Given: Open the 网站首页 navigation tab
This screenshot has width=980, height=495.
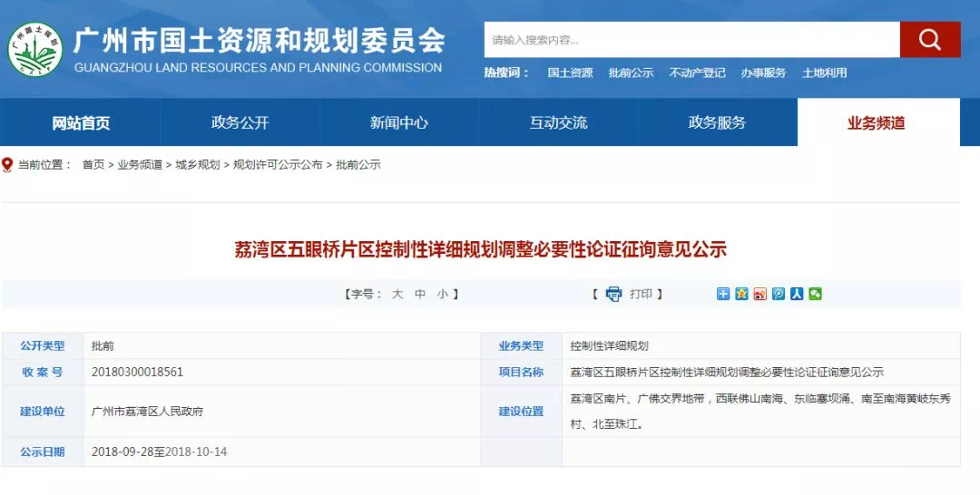Looking at the screenshot, I should [x=81, y=122].
